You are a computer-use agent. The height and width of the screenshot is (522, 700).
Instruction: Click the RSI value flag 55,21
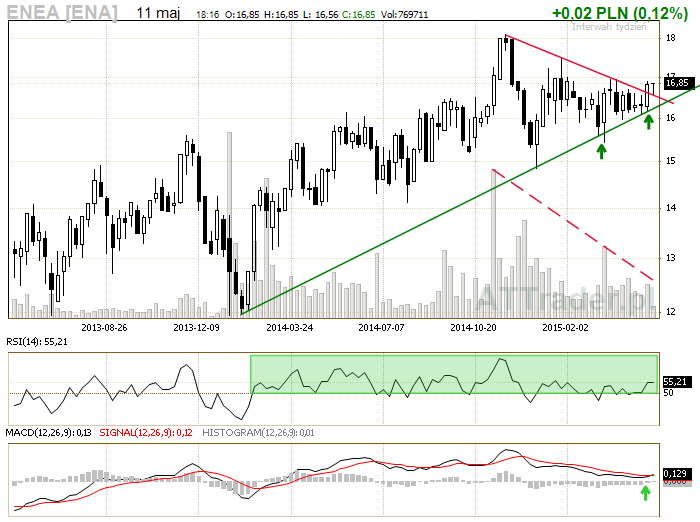677,382
